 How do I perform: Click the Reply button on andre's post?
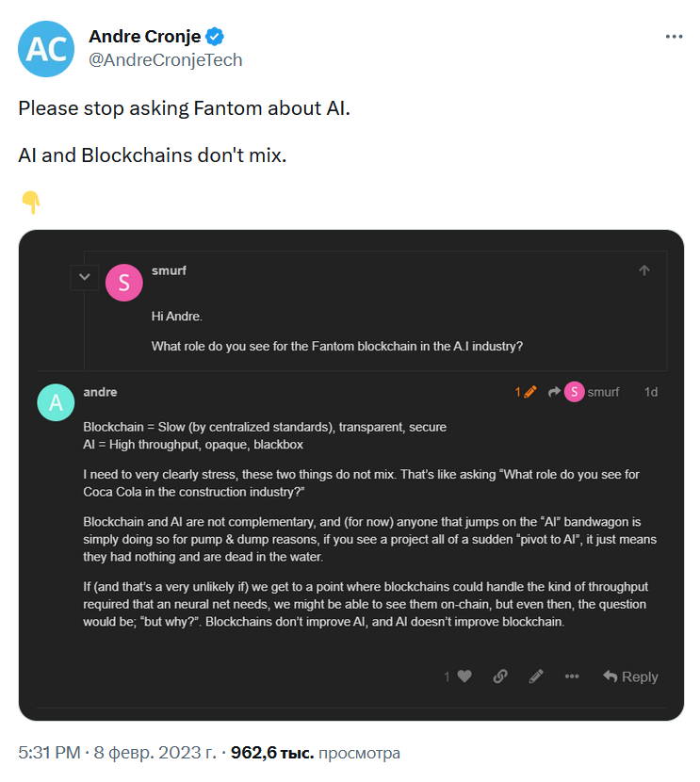pyautogui.click(x=630, y=676)
